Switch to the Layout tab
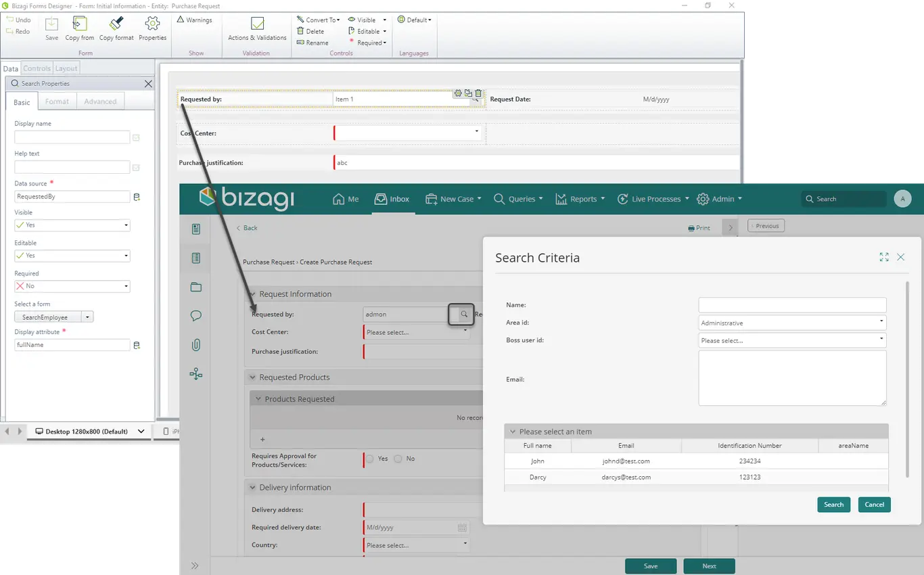This screenshot has height=575, width=924. tap(66, 68)
